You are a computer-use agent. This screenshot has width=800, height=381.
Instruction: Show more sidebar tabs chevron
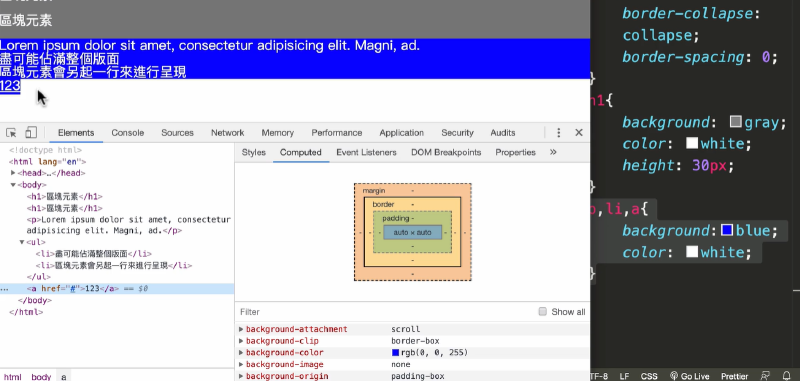[x=553, y=152]
